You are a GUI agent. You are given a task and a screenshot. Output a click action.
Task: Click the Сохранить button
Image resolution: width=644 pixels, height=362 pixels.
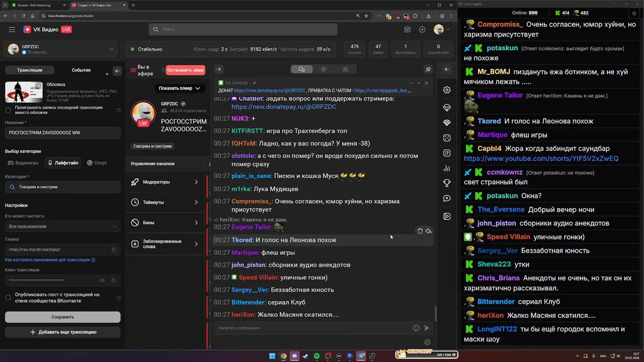pyautogui.click(x=63, y=317)
